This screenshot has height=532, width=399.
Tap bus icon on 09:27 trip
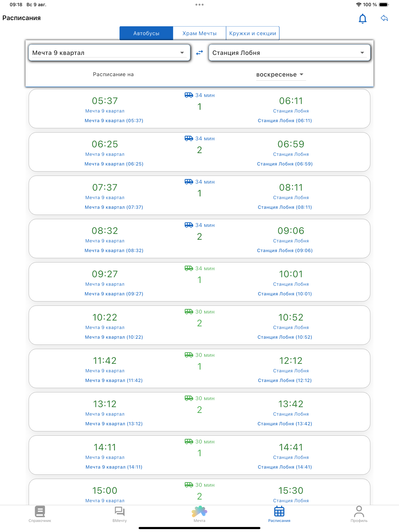(189, 268)
